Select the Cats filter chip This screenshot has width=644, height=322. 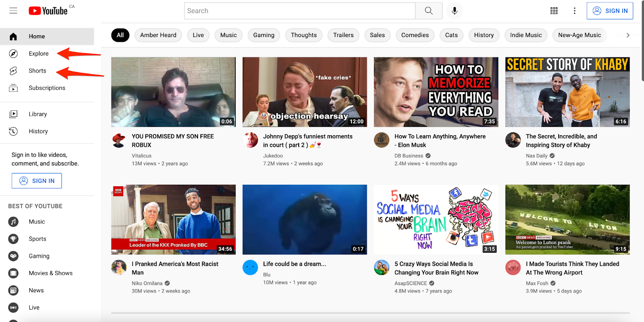tap(452, 35)
